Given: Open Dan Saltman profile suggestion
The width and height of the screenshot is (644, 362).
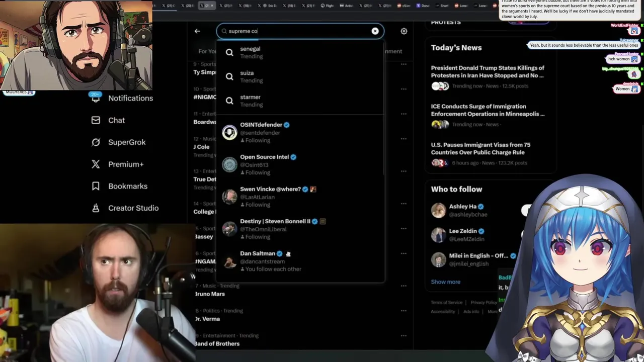Looking at the screenshot, I should [300, 261].
